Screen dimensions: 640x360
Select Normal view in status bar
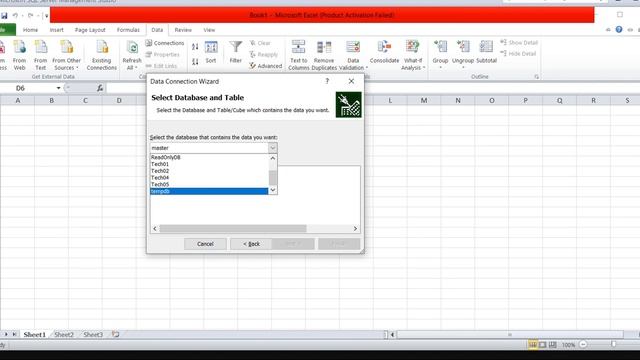(x=533, y=345)
